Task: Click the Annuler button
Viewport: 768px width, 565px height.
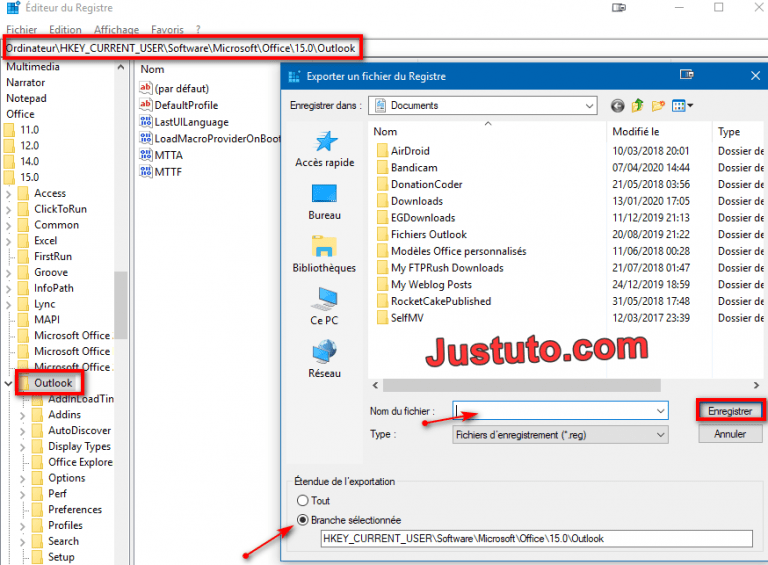Action: [730, 435]
